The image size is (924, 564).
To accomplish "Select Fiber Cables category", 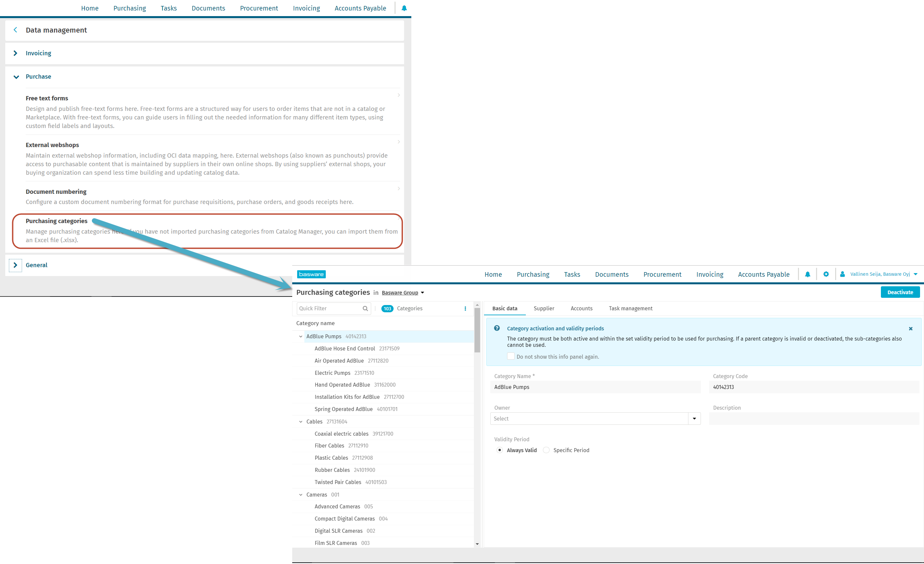I will click(x=329, y=446).
